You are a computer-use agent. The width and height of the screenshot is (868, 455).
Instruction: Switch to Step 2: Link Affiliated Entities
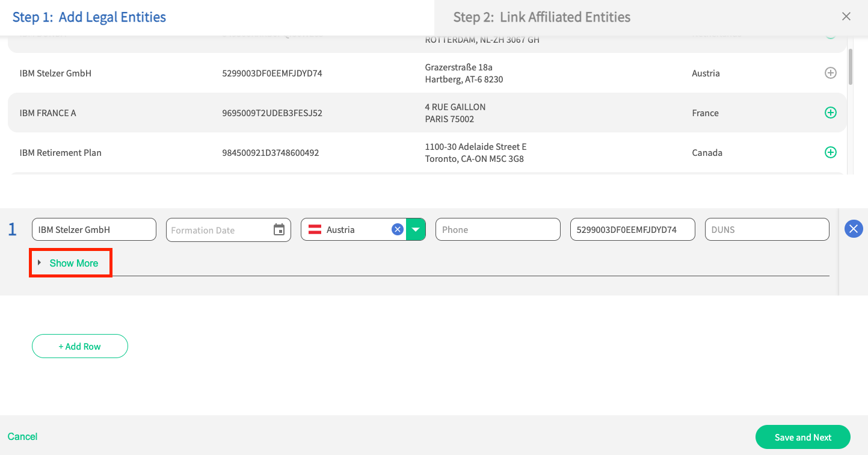pos(541,17)
